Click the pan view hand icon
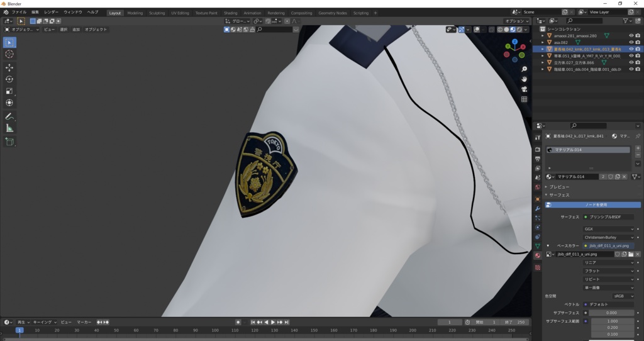Image resolution: width=644 pixels, height=341 pixels. [524, 79]
